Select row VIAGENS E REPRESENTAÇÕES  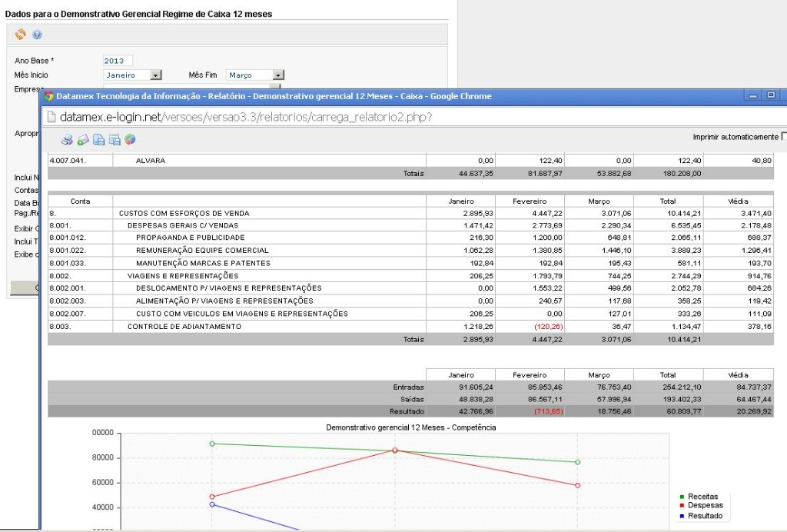click(410, 275)
